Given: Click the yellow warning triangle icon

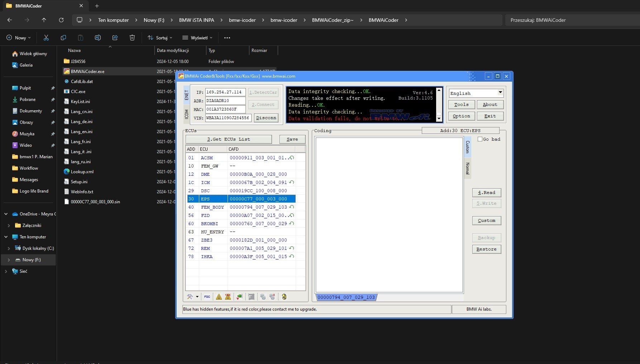Looking at the screenshot, I should point(219,297).
